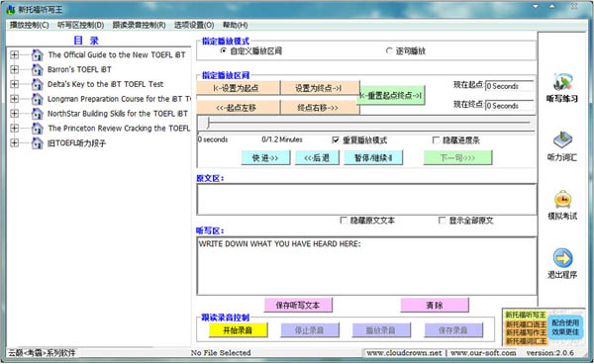Click the playback progress slider handle
Screen dimensions: 594x364
(x=208, y=123)
